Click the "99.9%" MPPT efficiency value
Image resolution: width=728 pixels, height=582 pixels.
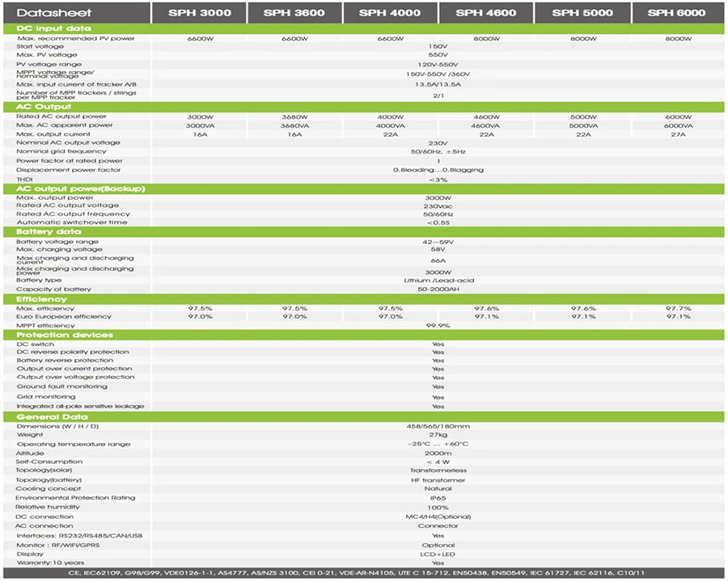(438, 326)
